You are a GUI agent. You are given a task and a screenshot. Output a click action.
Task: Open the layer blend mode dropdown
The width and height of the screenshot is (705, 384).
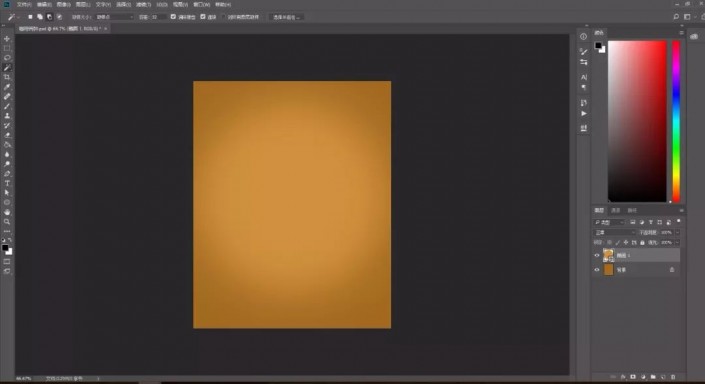click(615, 232)
